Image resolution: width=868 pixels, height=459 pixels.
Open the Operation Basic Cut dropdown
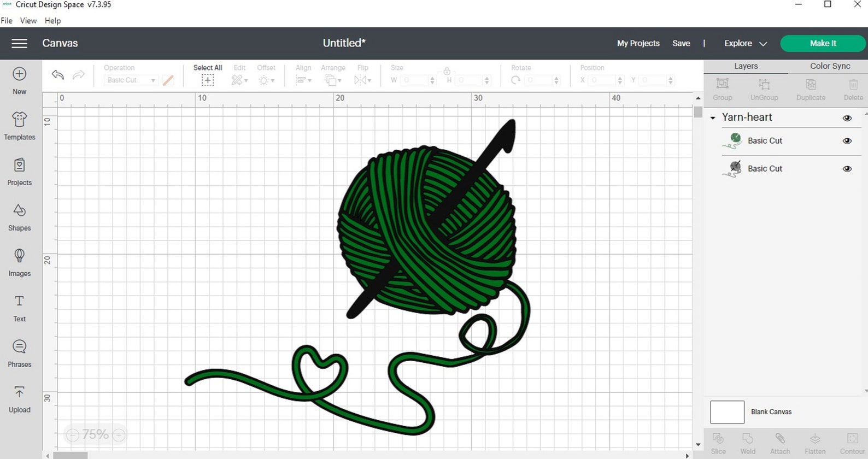[x=131, y=80]
